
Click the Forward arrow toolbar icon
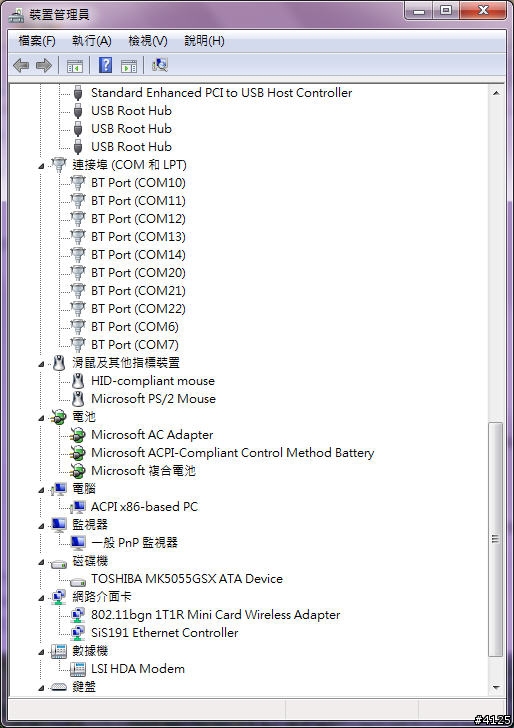click(x=44, y=65)
